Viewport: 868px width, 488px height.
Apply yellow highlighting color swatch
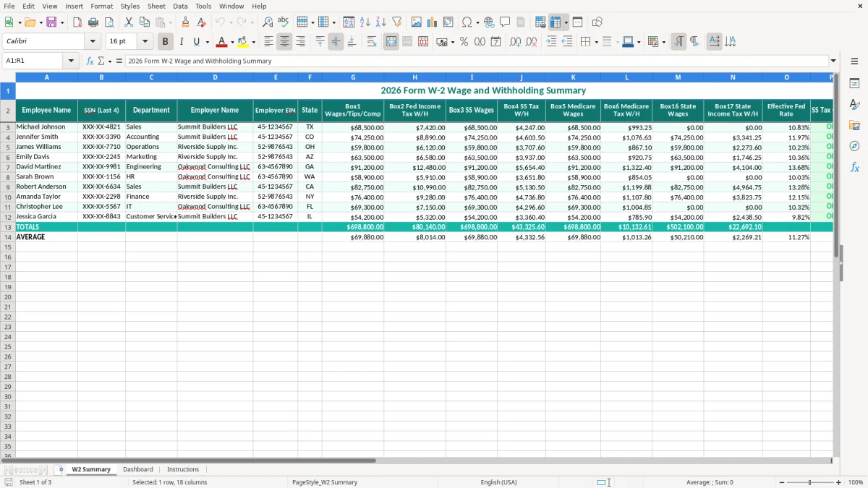243,42
